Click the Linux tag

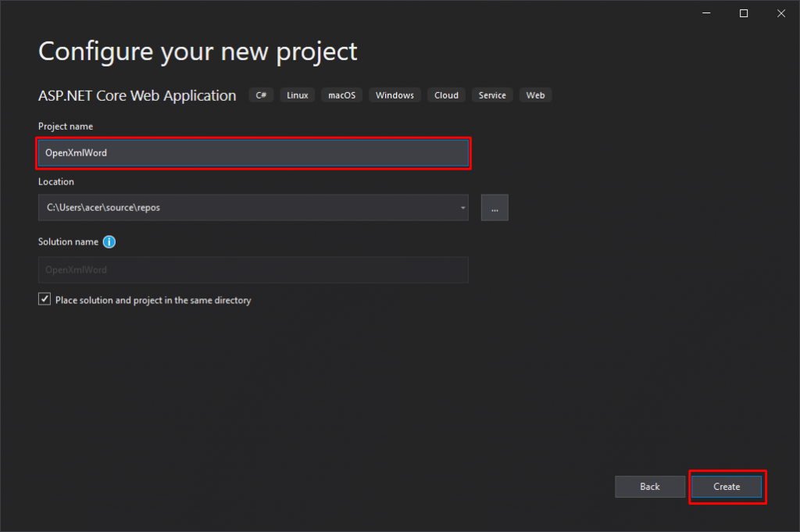point(298,95)
